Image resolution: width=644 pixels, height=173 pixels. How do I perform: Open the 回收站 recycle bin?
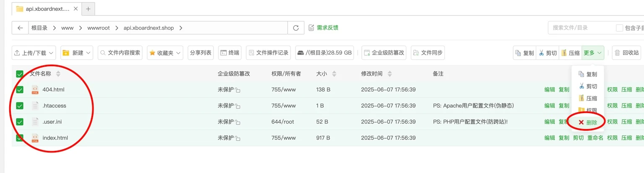tap(627, 53)
